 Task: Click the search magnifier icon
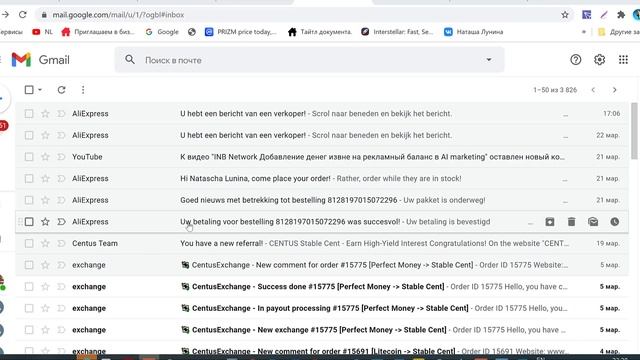[130, 60]
